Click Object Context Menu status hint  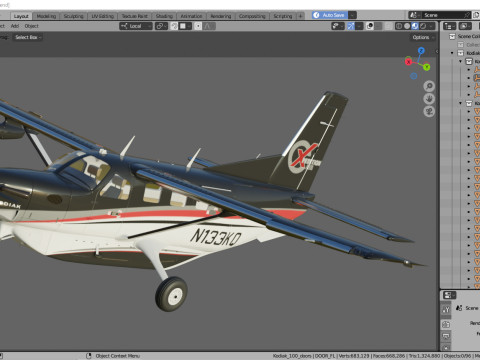tap(117, 356)
